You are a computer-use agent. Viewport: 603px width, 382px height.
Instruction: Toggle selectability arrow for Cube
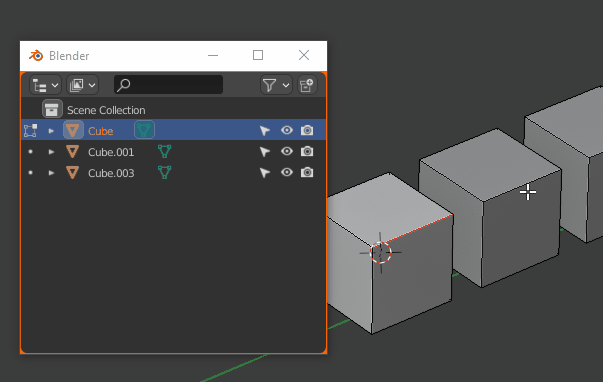pos(265,131)
